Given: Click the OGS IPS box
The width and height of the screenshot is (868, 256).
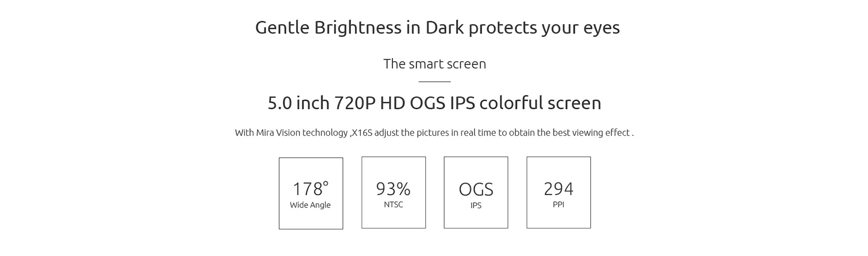Looking at the screenshot, I should 476,192.
